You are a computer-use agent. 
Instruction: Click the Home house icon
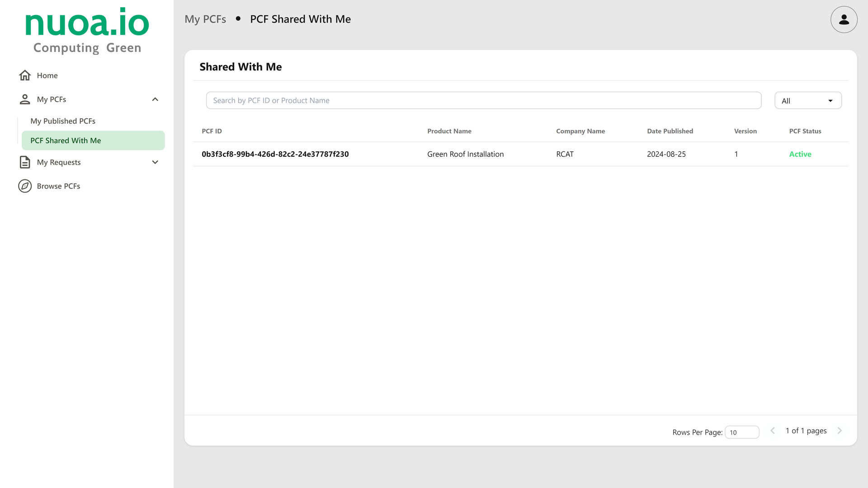[25, 75]
